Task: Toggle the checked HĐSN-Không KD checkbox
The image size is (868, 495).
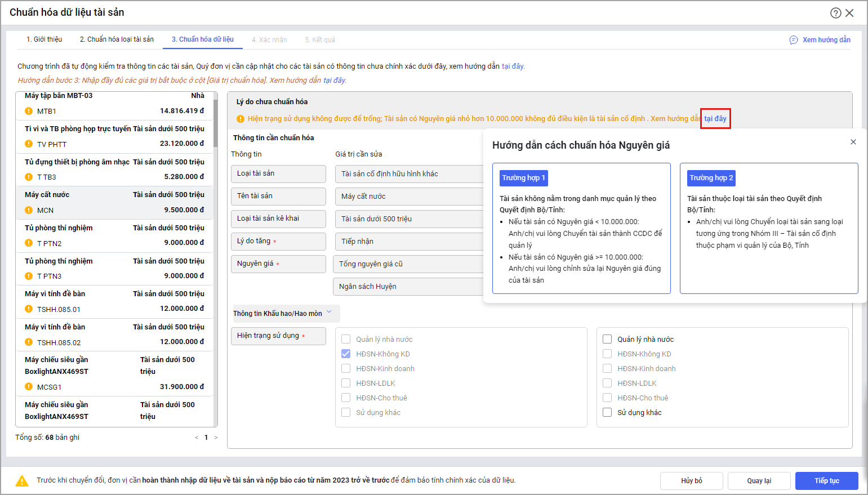Action: (x=346, y=354)
